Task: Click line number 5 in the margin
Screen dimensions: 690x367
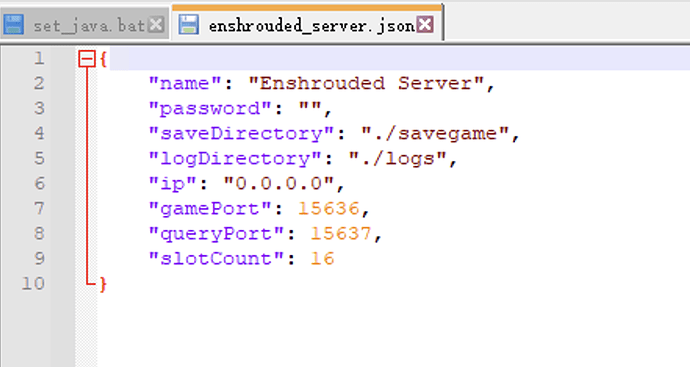Action: click(39, 158)
